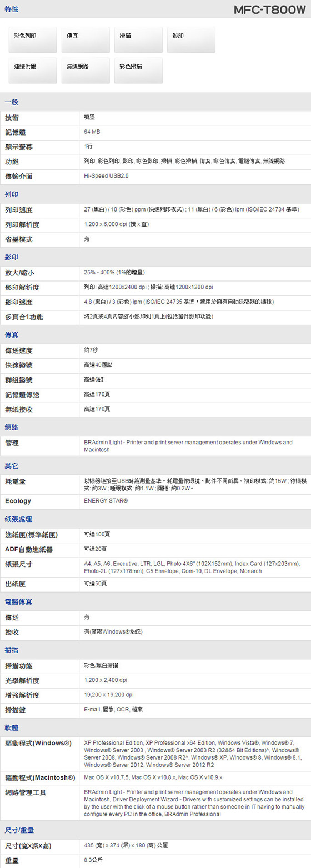Click the 64 MB memory value
The width and height of the screenshot is (311, 868).
tap(92, 132)
